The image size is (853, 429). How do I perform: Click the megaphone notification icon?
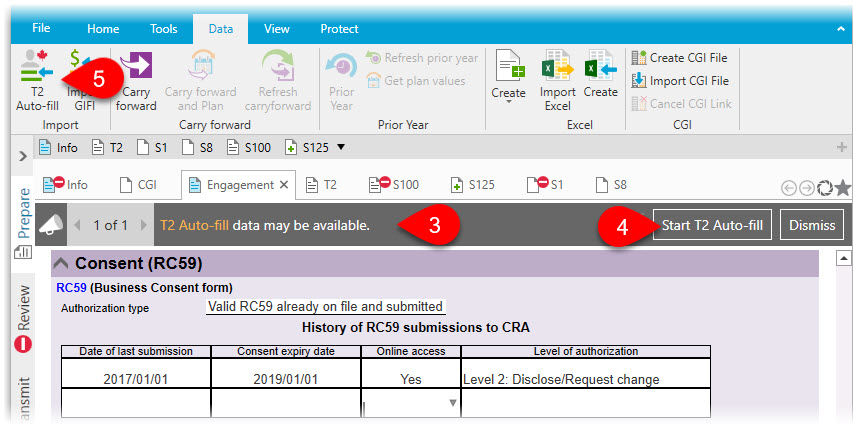pos(51,225)
